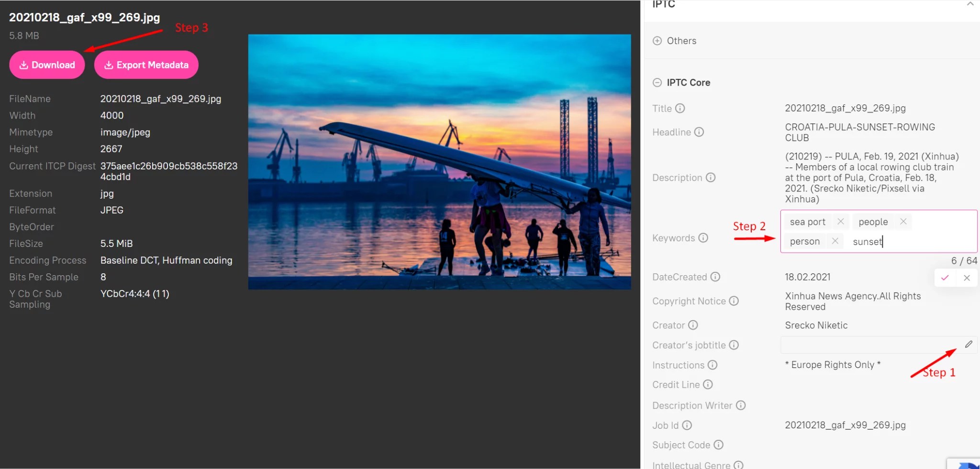Click the Export Metadata button
The width and height of the screenshot is (980, 469).
click(x=146, y=65)
